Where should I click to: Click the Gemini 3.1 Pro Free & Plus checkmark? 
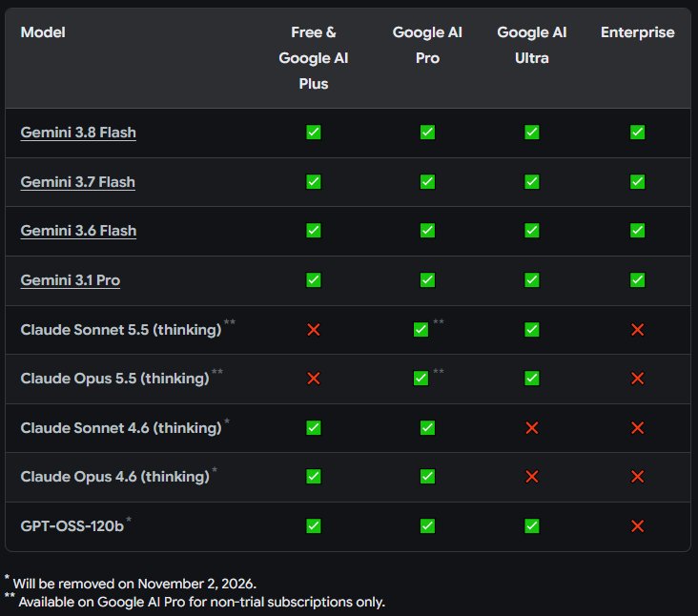click(314, 280)
